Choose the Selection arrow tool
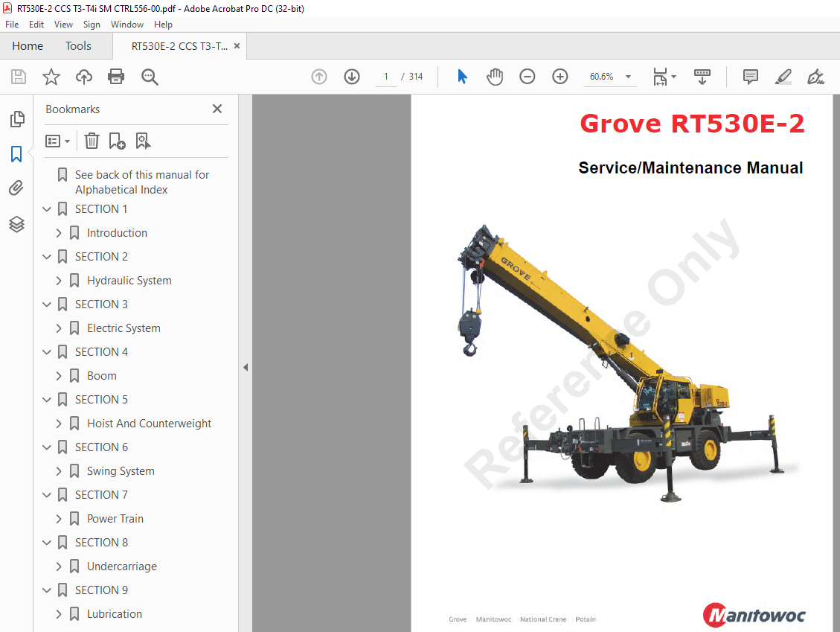 coord(462,77)
